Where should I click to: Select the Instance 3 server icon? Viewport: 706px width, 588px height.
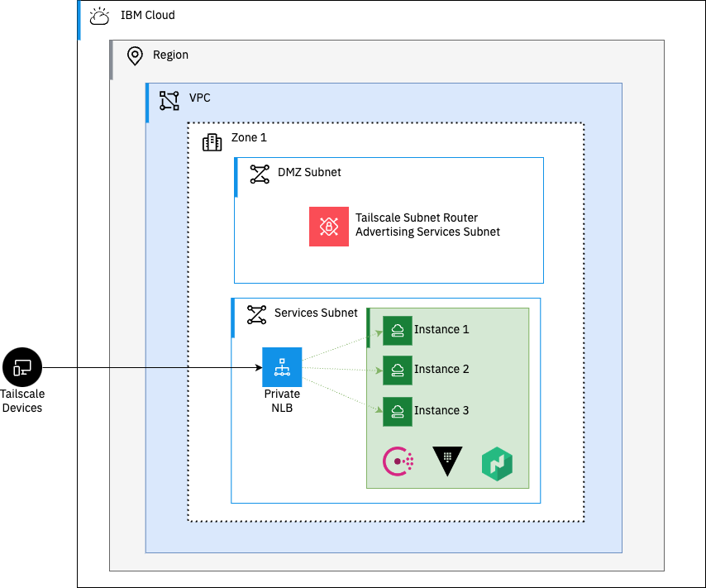coord(397,411)
